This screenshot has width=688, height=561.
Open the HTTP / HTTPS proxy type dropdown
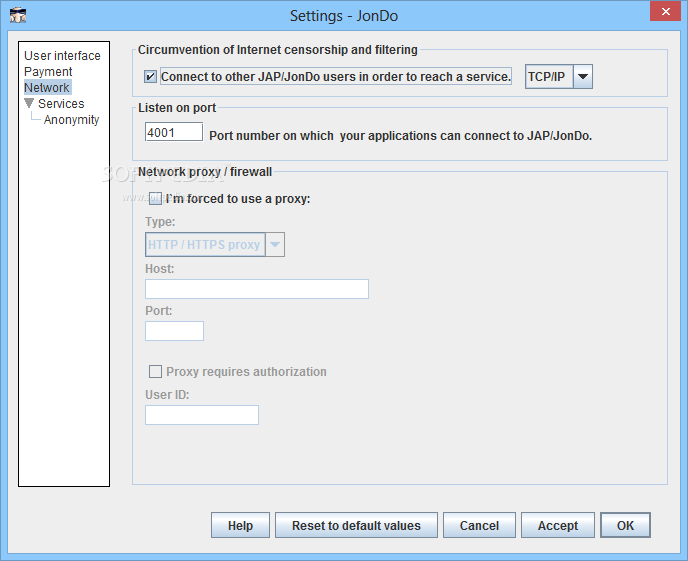(x=215, y=244)
